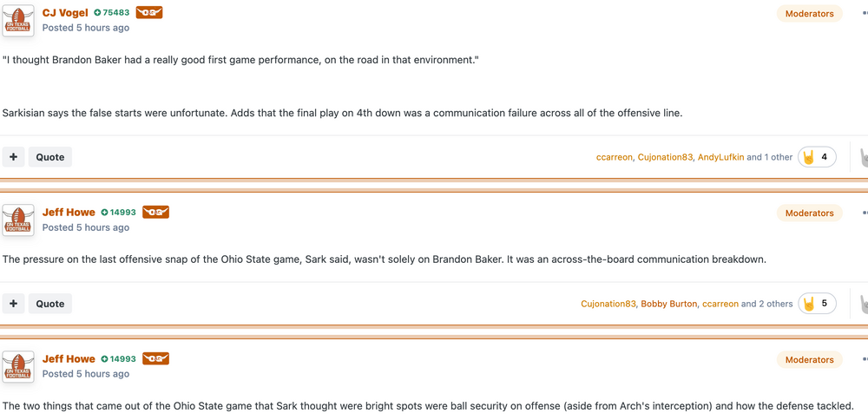Quote CJ Vogel's Brandon Baker post
Image resolution: width=868 pixels, height=420 pixels.
[50, 157]
